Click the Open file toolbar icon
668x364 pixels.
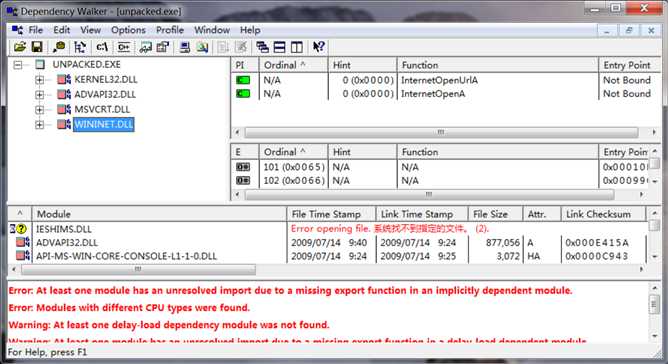[20, 47]
